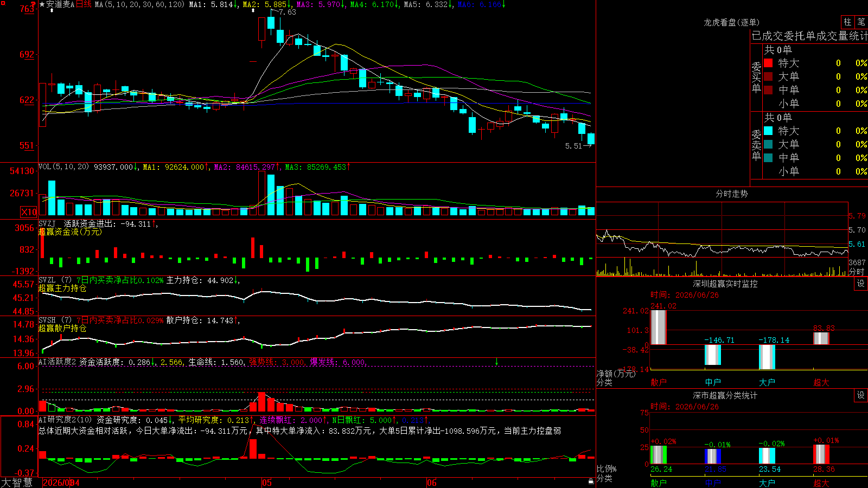The image size is (868, 488).
Task: Click the SVSH (7) indicator name
Action: [x=55, y=320]
